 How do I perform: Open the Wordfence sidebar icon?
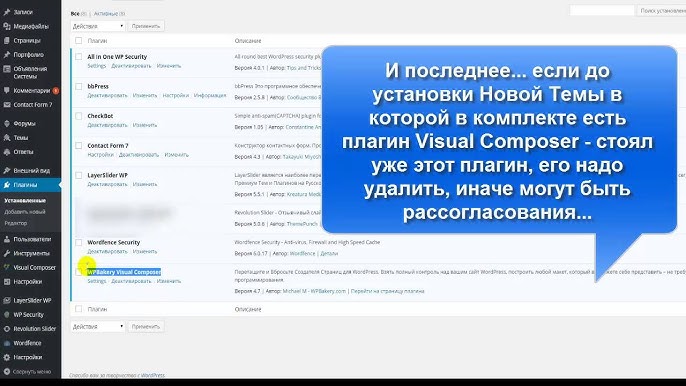pos(7,343)
